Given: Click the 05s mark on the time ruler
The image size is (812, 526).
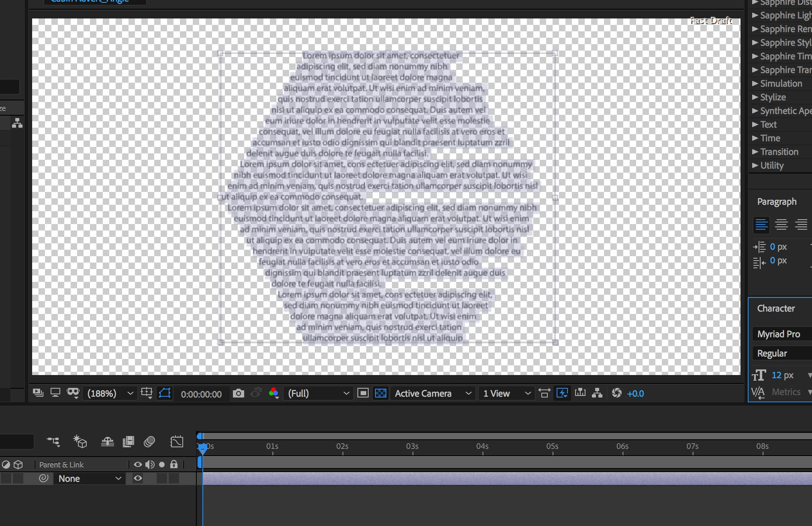Looking at the screenshot, I should (552, 447).
